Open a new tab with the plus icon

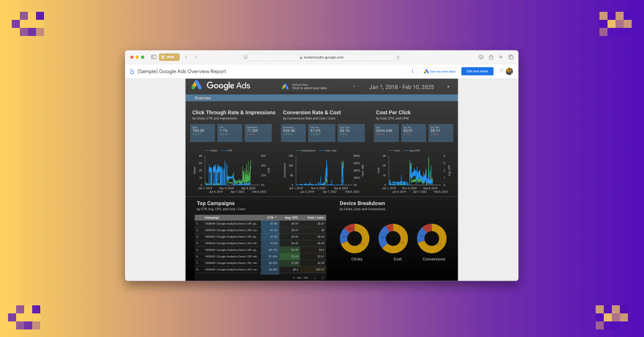(501, 57)
